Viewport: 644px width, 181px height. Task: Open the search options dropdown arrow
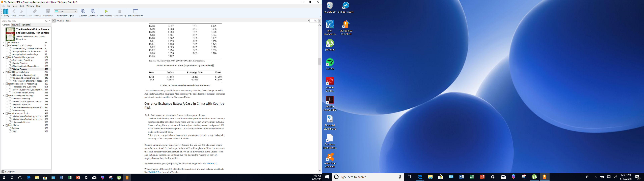(x=49, y=21)
